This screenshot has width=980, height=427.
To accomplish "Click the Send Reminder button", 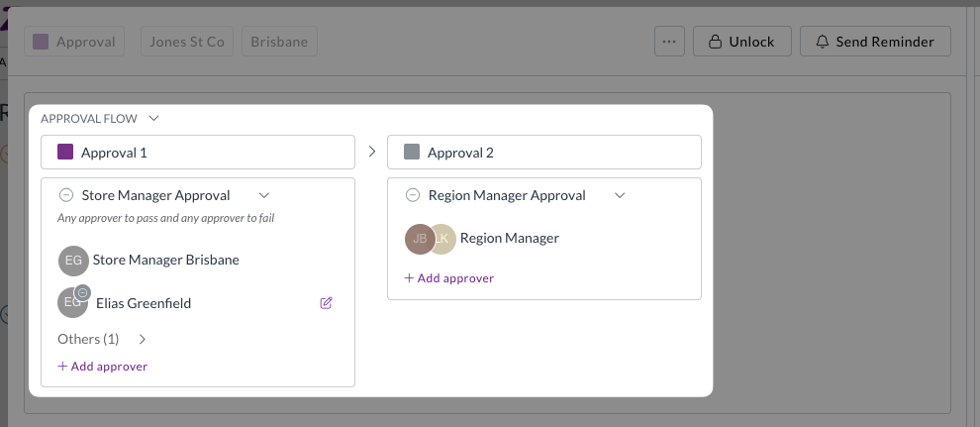I will tap(874, 42).
